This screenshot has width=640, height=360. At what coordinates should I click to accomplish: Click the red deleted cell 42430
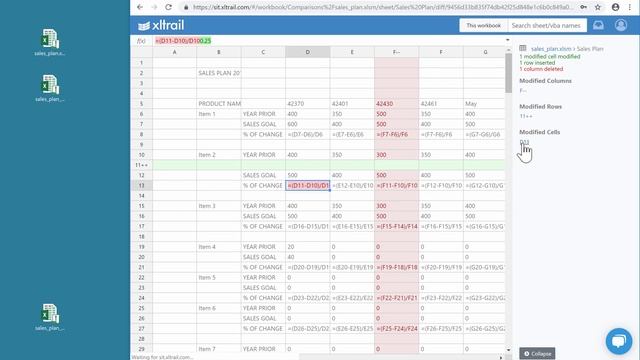[x=396, y=104]
